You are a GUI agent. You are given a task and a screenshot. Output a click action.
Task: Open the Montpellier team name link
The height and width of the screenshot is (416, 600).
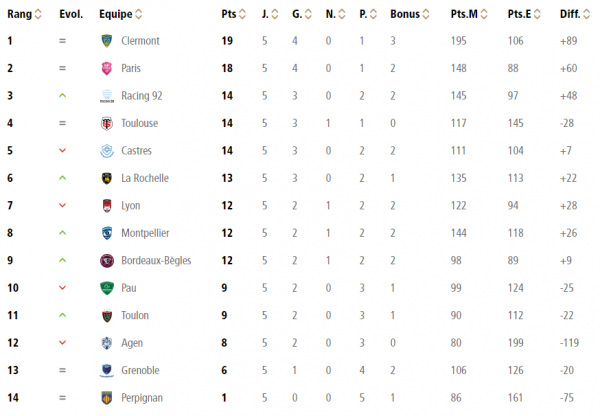[145, 233]
